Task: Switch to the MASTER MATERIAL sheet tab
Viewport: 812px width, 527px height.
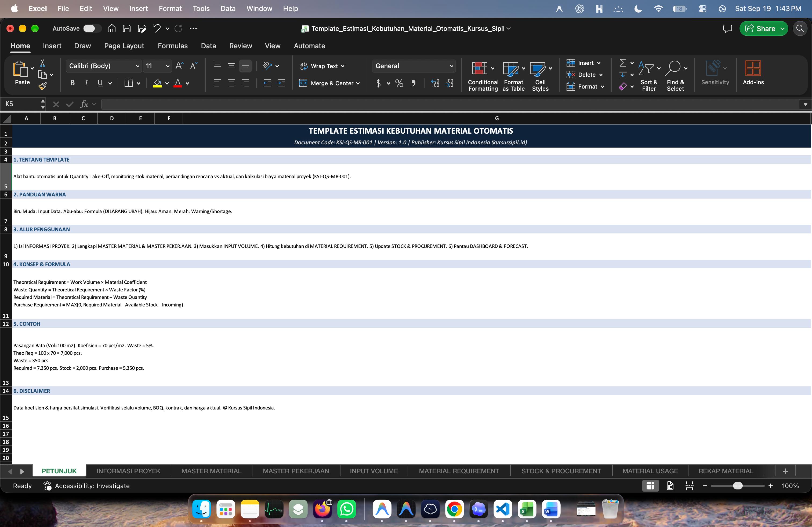Action: click(x=212, y=471)
